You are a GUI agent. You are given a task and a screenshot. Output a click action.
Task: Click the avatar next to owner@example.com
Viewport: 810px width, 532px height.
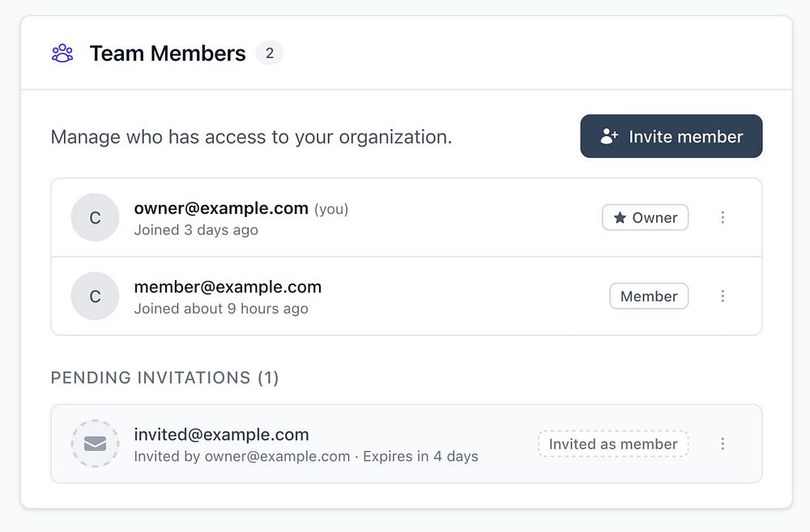point(95,218)
